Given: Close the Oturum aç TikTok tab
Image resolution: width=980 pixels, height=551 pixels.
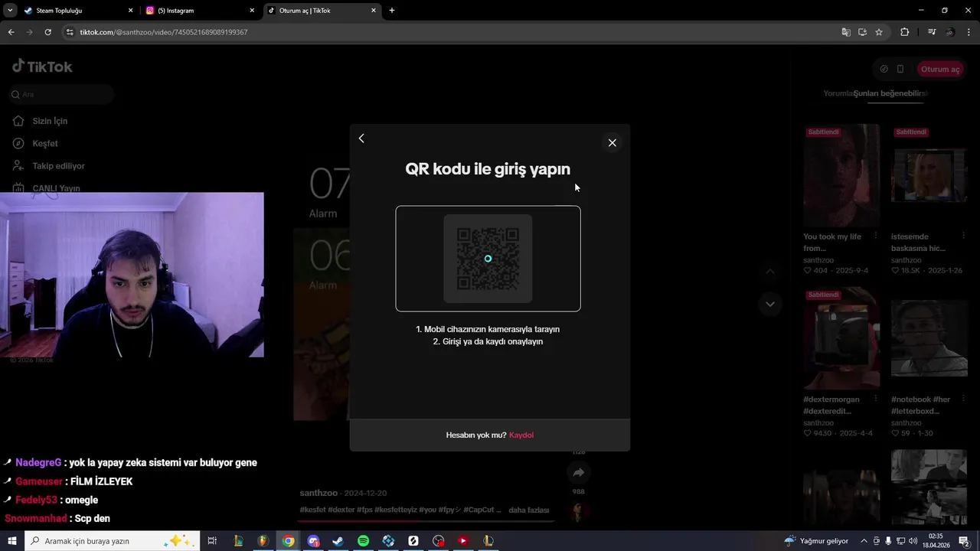Looking at the screenshot, I should (x=374, y=11).
